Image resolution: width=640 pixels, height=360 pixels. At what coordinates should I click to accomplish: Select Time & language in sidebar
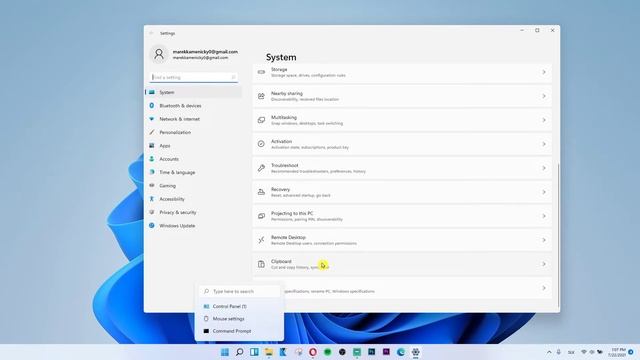pyautogui.click(x=193, y=172)
